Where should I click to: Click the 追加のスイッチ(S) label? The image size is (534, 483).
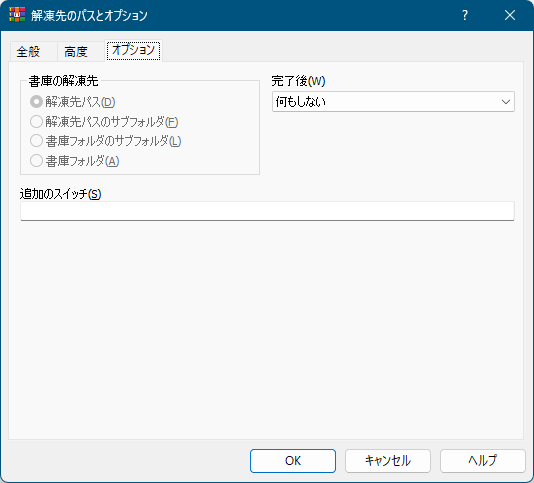pyautogui.click(x=61, y=194)
